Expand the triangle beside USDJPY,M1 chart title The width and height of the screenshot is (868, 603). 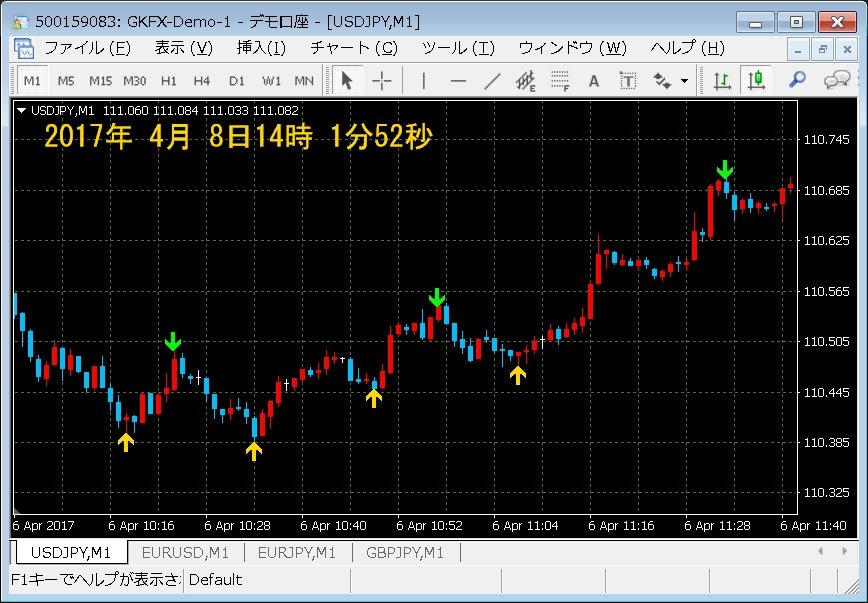click(x=22, y=111)
